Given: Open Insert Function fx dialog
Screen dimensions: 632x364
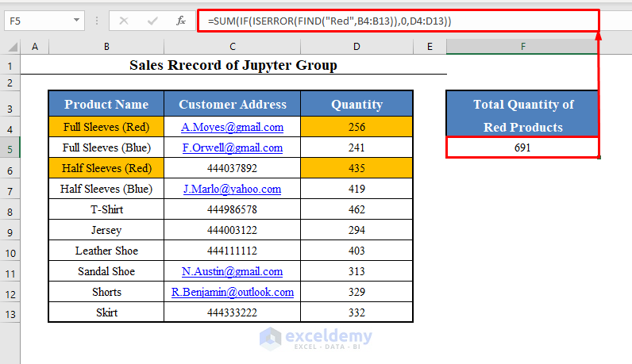Looking at the screenshot, I should point(181,21).
